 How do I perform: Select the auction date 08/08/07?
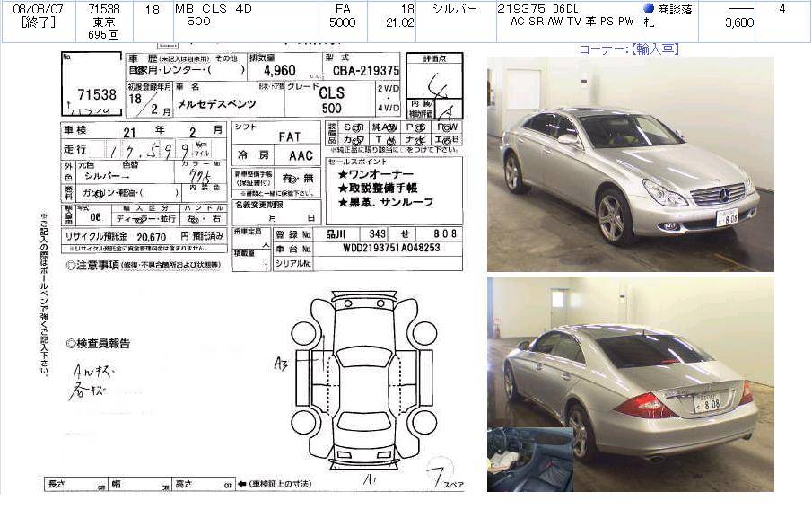[38, 9]
